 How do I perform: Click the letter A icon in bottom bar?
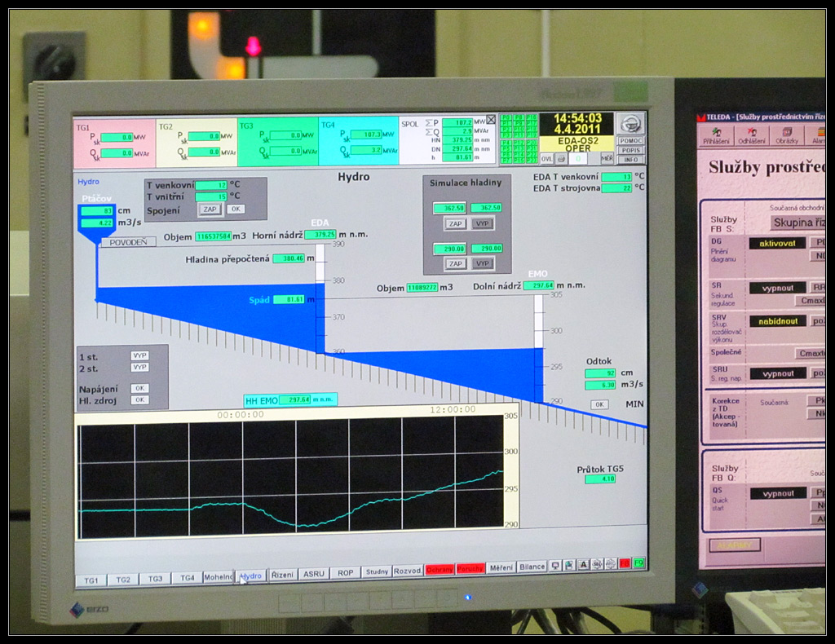click(583, 565)
